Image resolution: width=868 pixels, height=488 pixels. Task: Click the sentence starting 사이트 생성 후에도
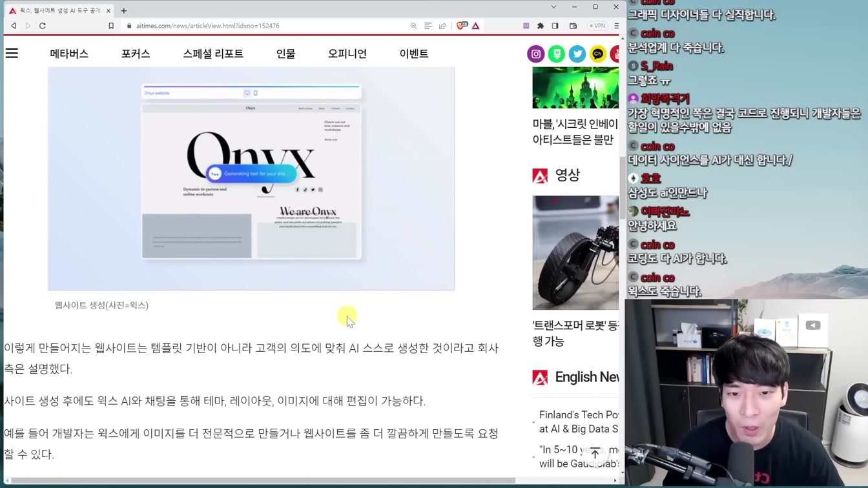coord(215,401)
